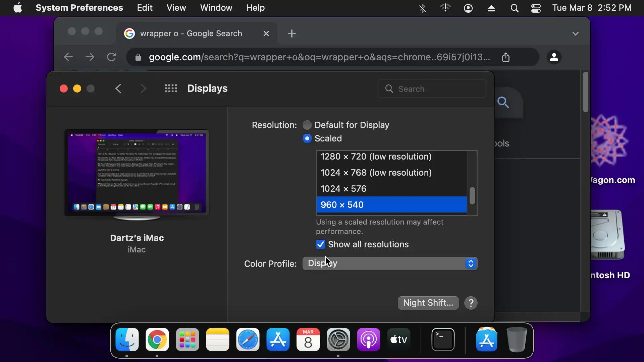This screenshot has width=644, height=362.
Task: Click the show all preferences grid icon
Action: pos(171,88)
